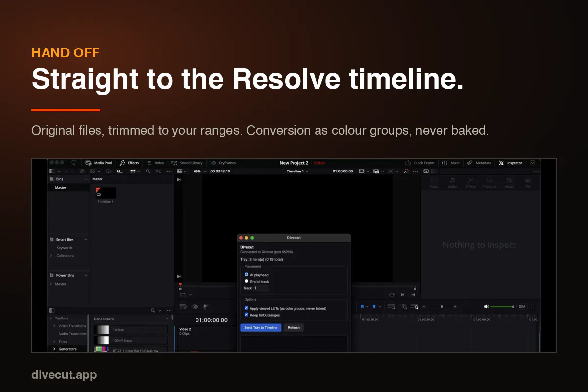
Task: Select the 100mV Steps generator
Action: pyautogui.click(x=130, y=340)
